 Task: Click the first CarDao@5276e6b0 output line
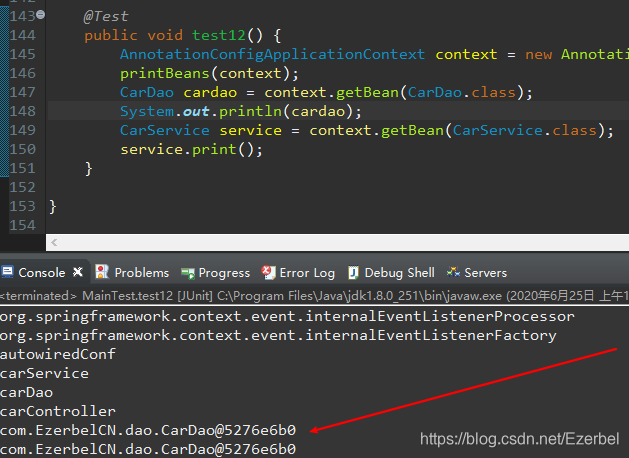148,430
